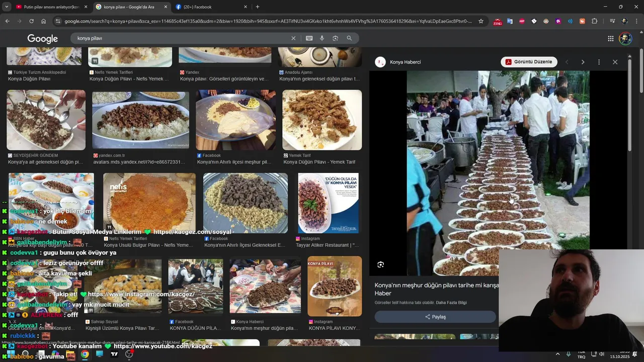Clear the search box with the X icon
Image resolution: width=644 pixels, height=362 pixels.
[x=293, y=38]
